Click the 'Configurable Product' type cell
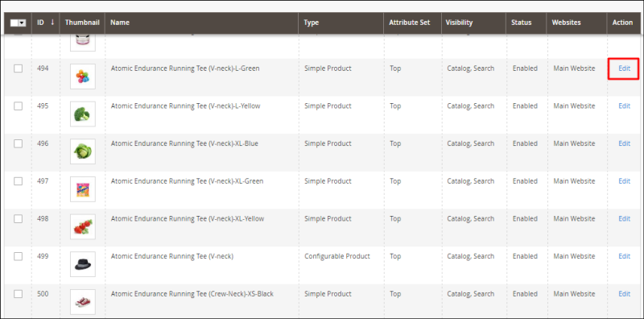Viewport: 644px width, 319px height. 337,256
